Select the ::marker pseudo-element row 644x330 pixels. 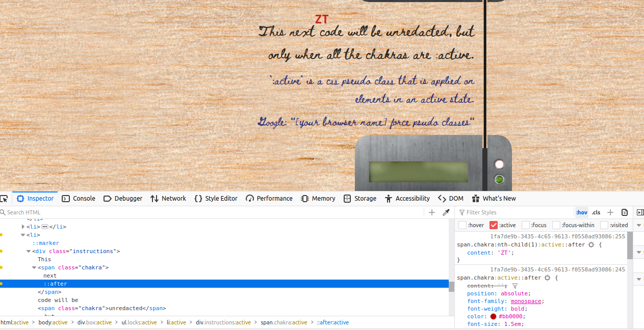[x=46, y=243]
